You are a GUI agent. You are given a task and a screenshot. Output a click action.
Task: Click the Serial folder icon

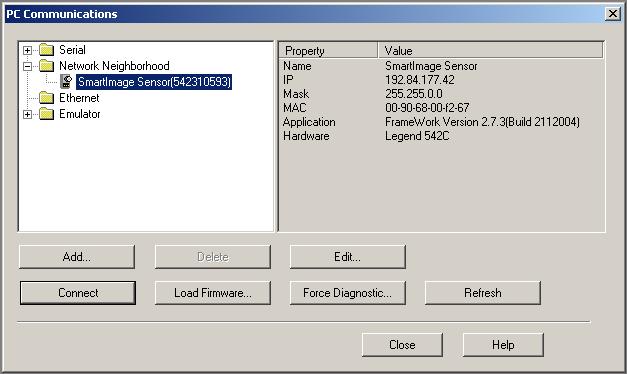point(46,50)
